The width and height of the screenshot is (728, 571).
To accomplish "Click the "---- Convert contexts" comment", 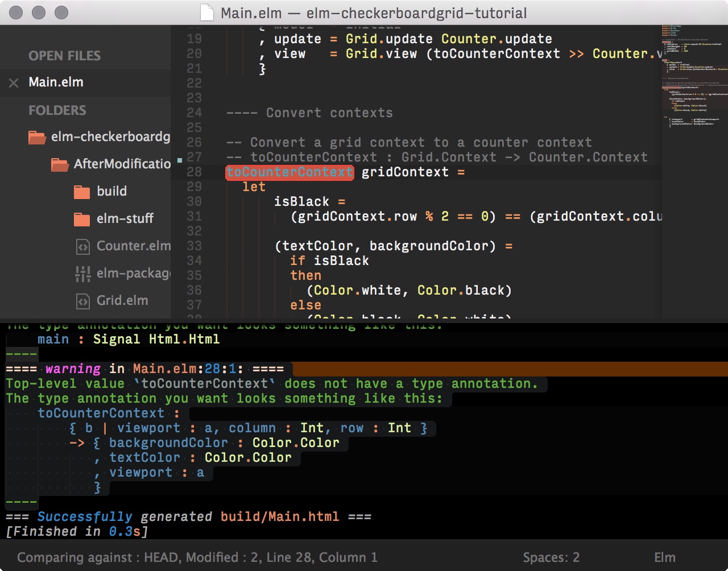I will coord(309,113).
